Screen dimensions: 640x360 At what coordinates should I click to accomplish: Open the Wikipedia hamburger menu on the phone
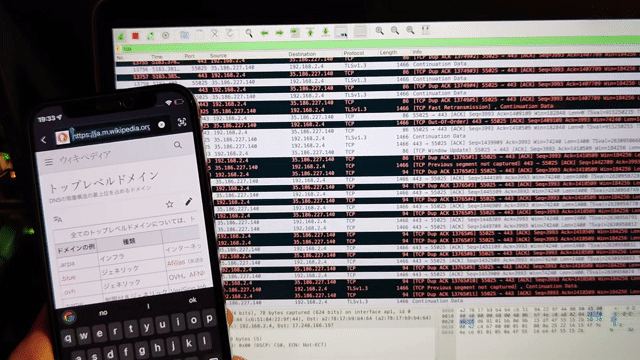[49, 162]
